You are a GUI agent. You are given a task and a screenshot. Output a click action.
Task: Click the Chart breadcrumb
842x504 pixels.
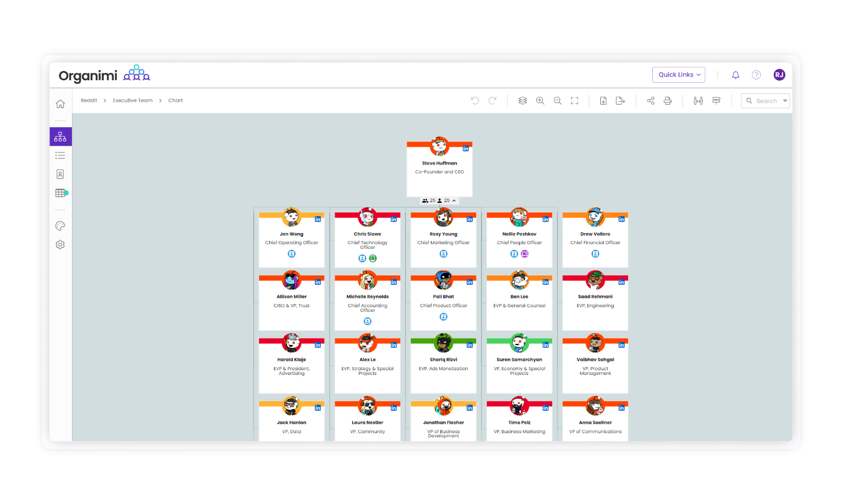[176, 100]
